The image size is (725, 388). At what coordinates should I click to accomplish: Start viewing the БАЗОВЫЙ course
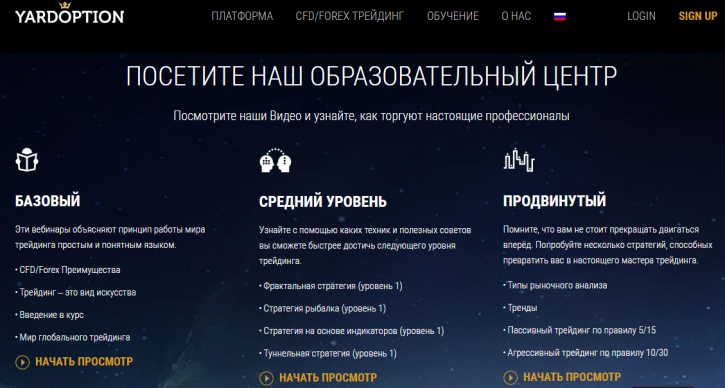click(84, 362)
